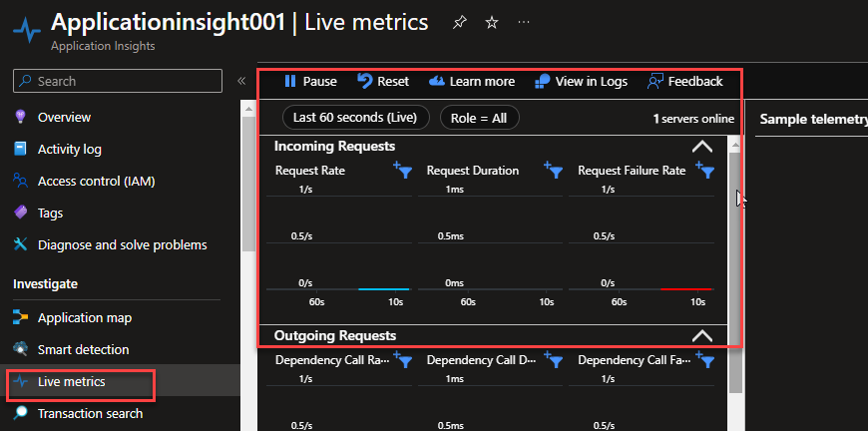
Task: Pause the live metrics stream
Action: pyautogui.click(x=310, y=82)
